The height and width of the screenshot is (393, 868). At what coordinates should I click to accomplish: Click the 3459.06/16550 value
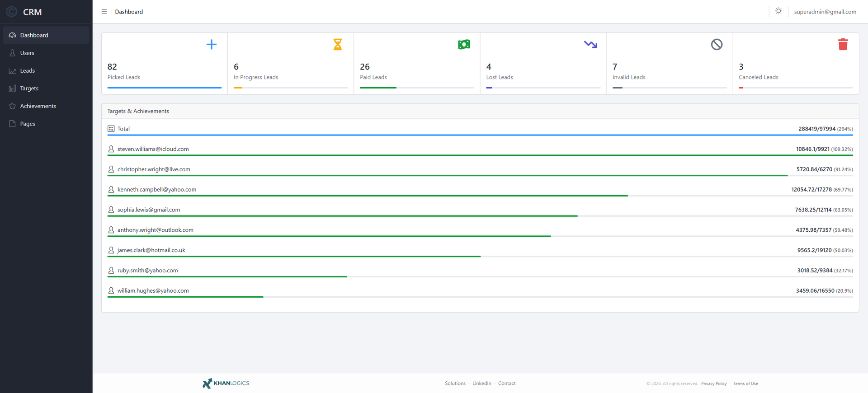click(x=815, y=291)
